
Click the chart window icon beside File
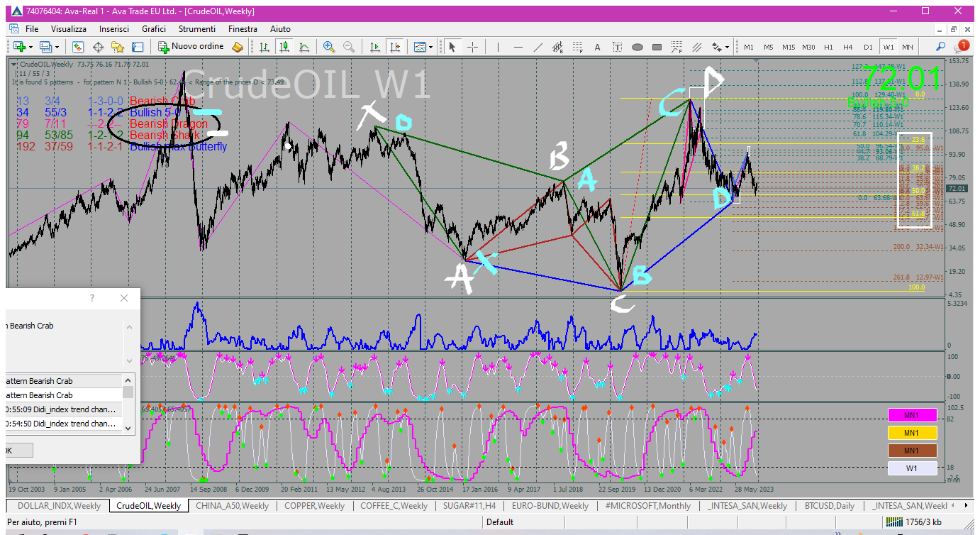(x=13, y=29)
